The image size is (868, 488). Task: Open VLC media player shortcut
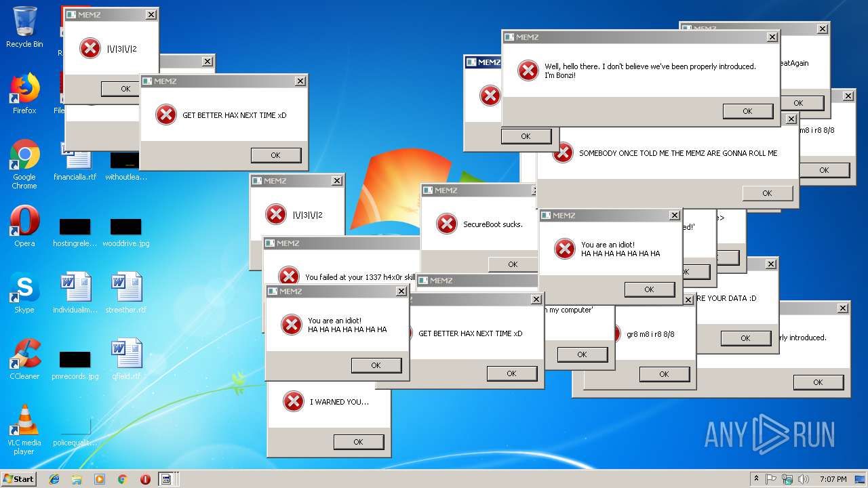[24, 430]
